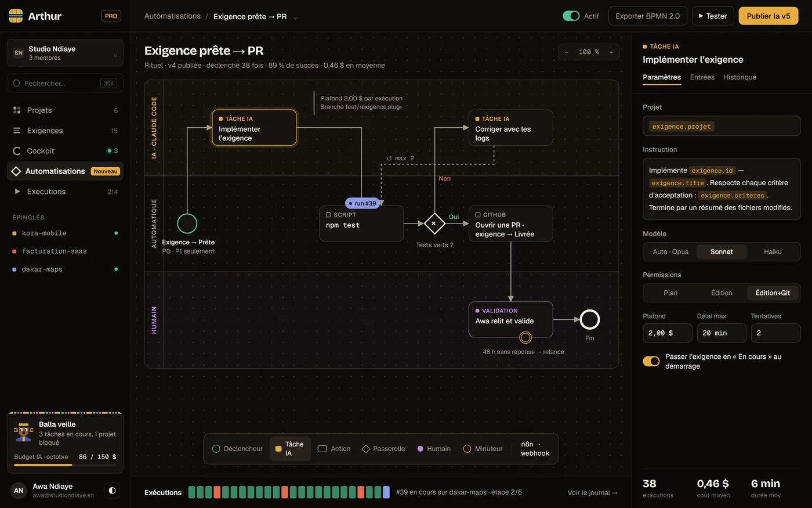Viewport: 812px width, 508px height.
Task: Click the Tests verts gateway diamond
Action: coord(434,224)
